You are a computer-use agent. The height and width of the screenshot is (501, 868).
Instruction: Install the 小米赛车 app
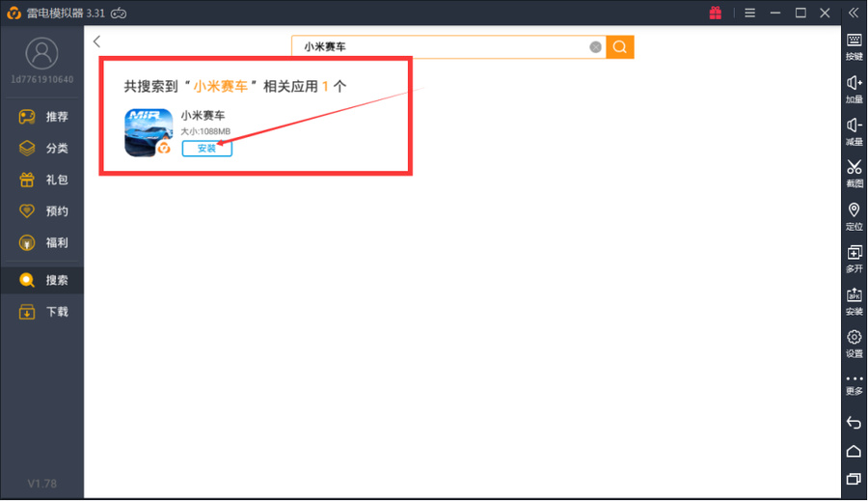point(206,148)
